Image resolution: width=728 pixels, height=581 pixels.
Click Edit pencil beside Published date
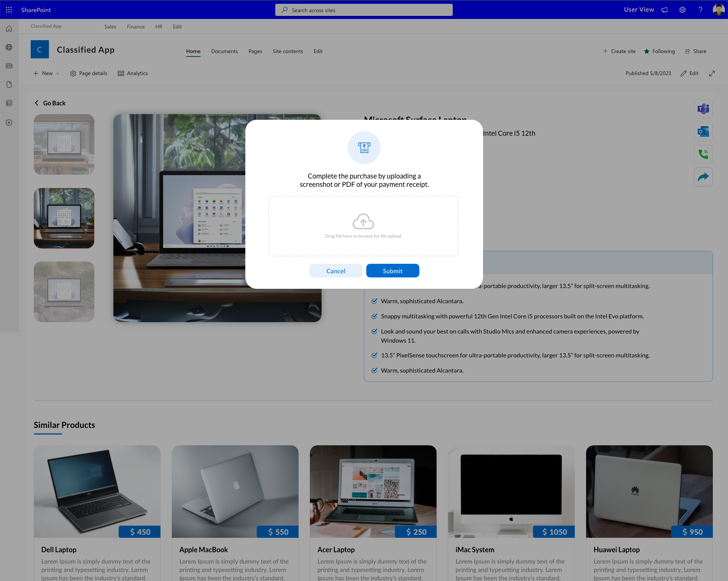[x=689, y=74]
